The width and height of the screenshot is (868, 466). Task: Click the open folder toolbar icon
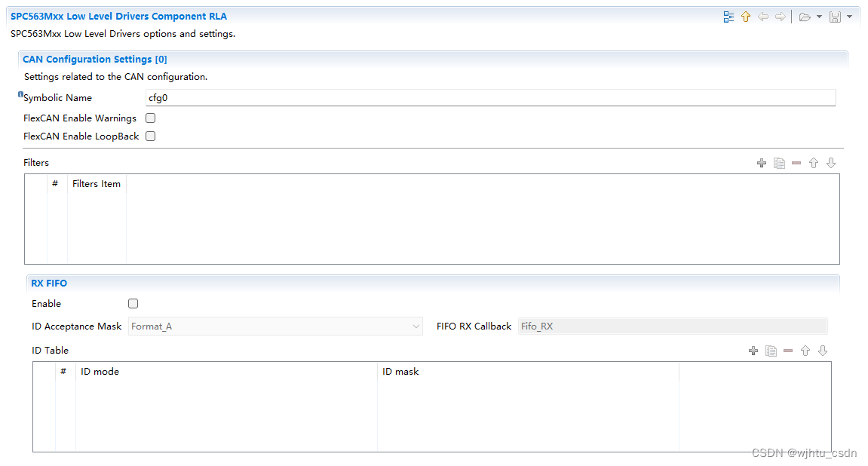point(805,17)
